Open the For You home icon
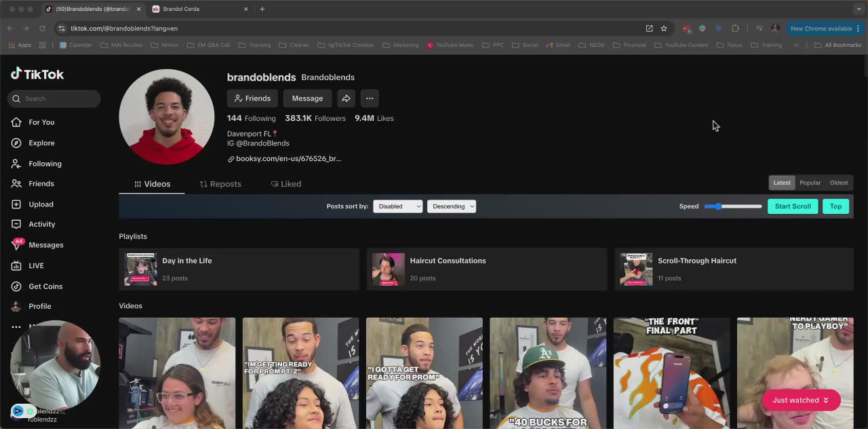 click(16, 122)
